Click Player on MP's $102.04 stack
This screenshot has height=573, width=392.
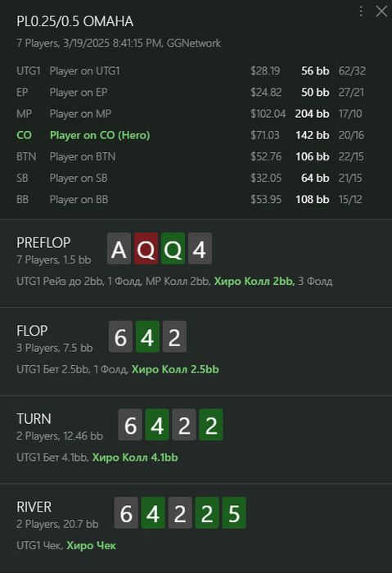pos(268,114)
